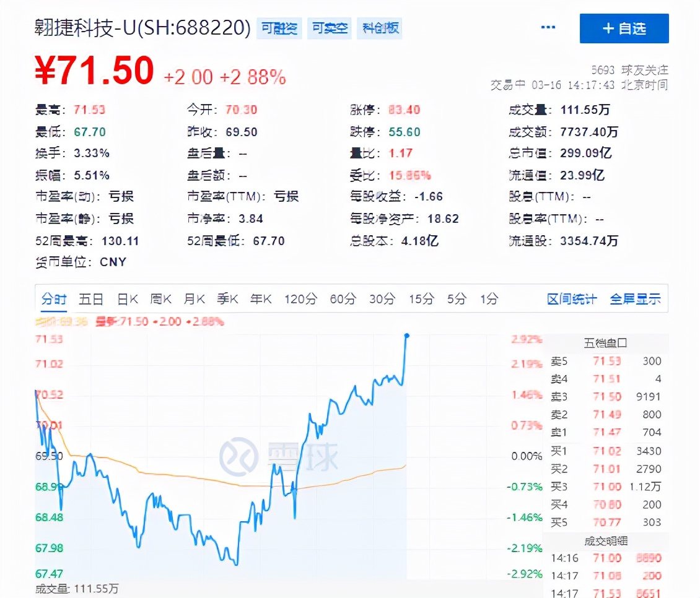Click the current price ¥71.50

(94, 71)
